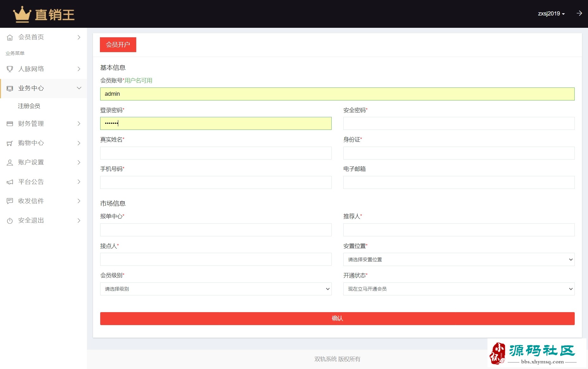Click the shopping cart icon for 购物中心
This screenshot has height=369, width=588.
coord(10,143)
